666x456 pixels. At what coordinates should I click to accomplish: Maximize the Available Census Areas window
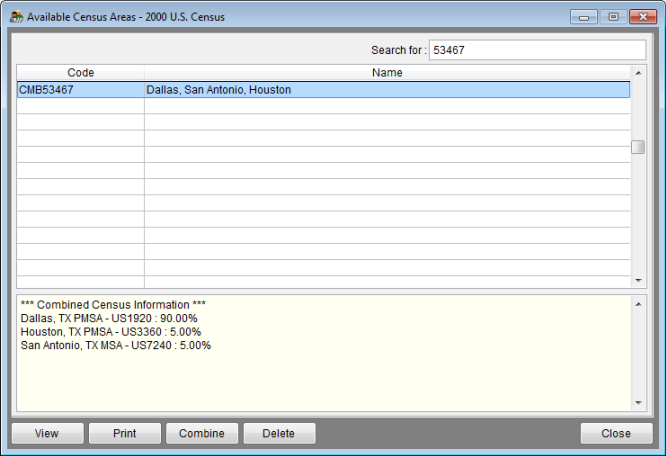tap(613, 17)
